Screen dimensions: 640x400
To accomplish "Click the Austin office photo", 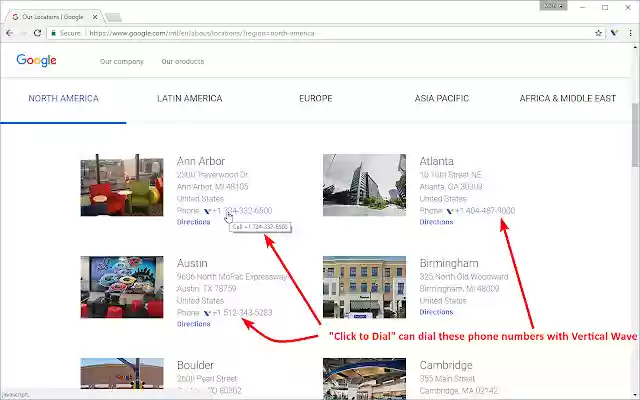I will click(x=122, y=287).
